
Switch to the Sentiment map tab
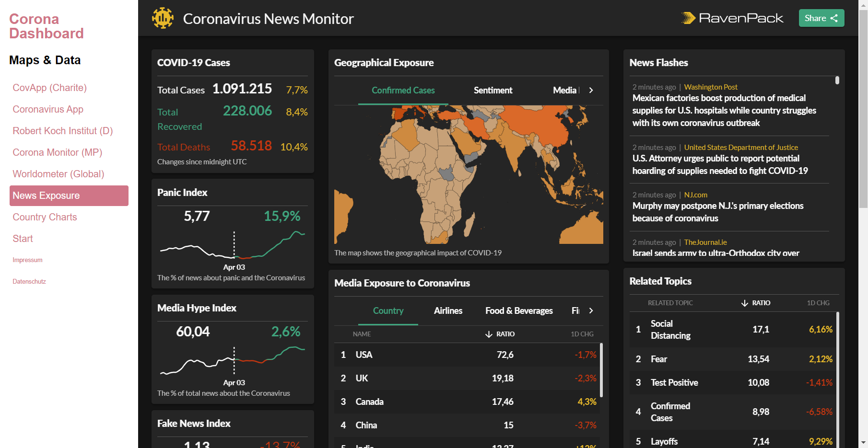click(x=493, y=90)
